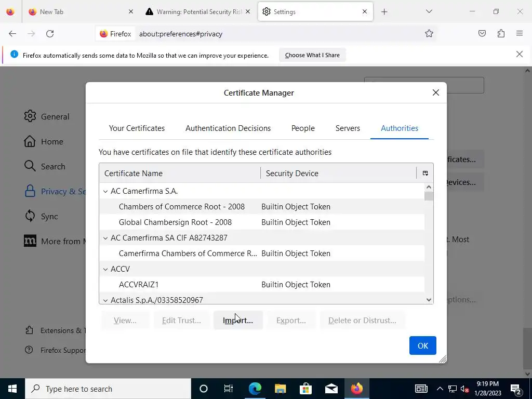The width and height of the screenshot is (532, 399).
Task: Click the Choose What I Share button
Action: (312, 55)
